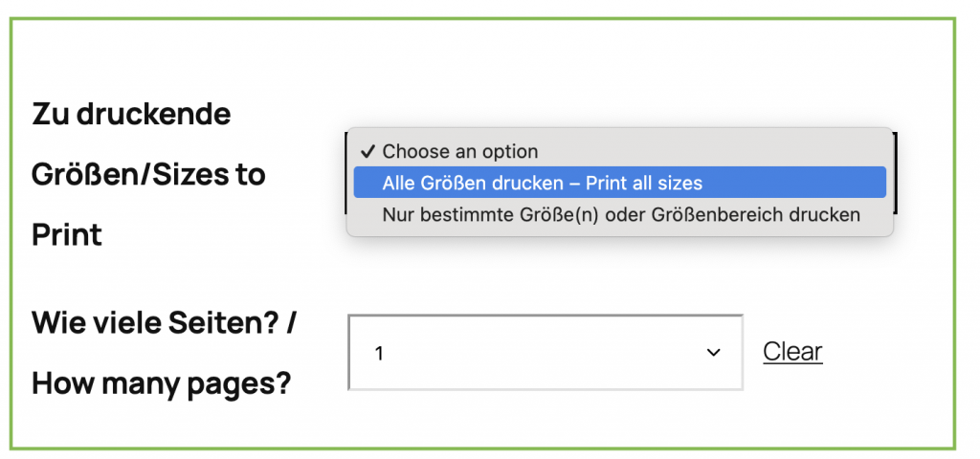This screenshot has height=459, width=980.
Task: Click the "Größen/Sizes to" label line
Action: point(148,174)
